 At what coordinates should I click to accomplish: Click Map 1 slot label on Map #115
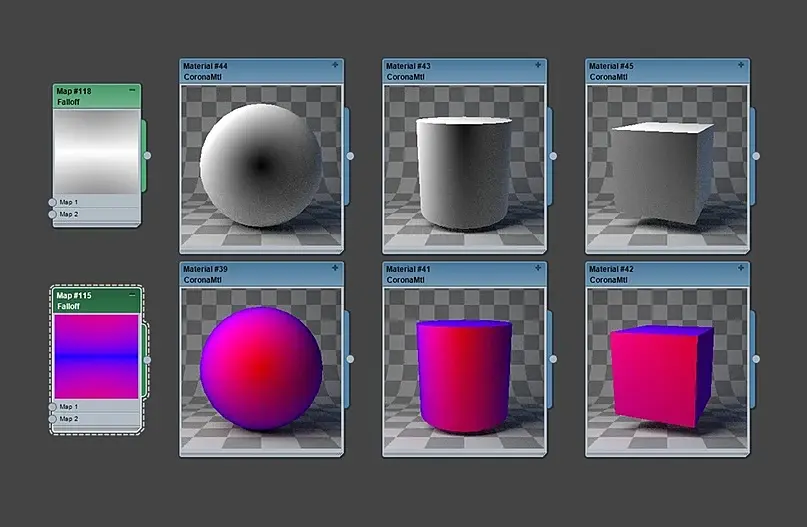[x=68, y=407]
